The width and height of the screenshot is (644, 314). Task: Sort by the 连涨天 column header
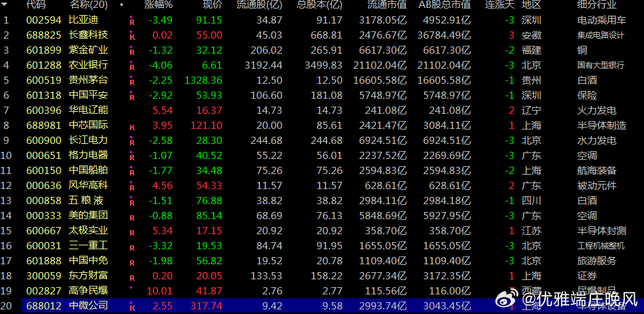pyautogui.click(x=500, y=5)
